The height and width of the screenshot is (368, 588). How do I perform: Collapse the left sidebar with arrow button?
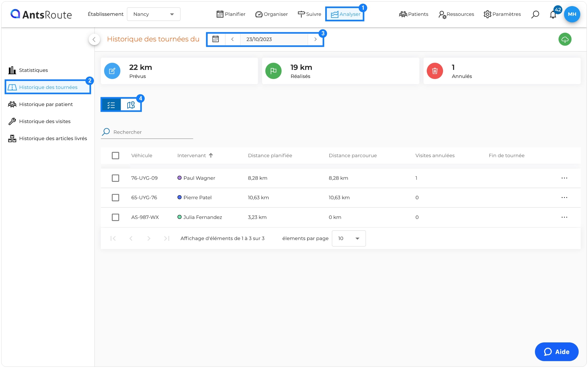point(94,39)
